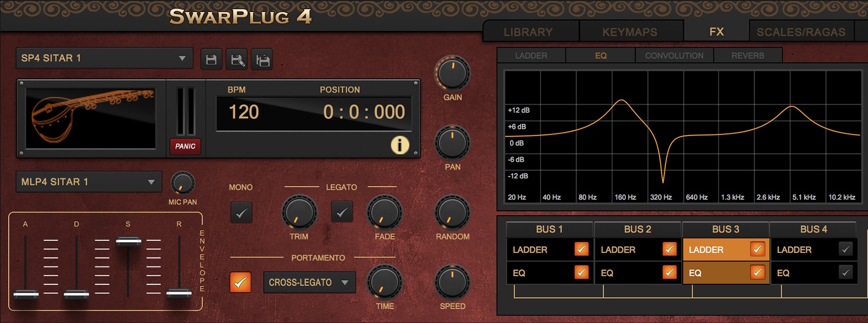Screen dimensions: 868x323
Task: Open the SP4 SITAR 1 preset dropdown
Action: click(x=104, y=58)
